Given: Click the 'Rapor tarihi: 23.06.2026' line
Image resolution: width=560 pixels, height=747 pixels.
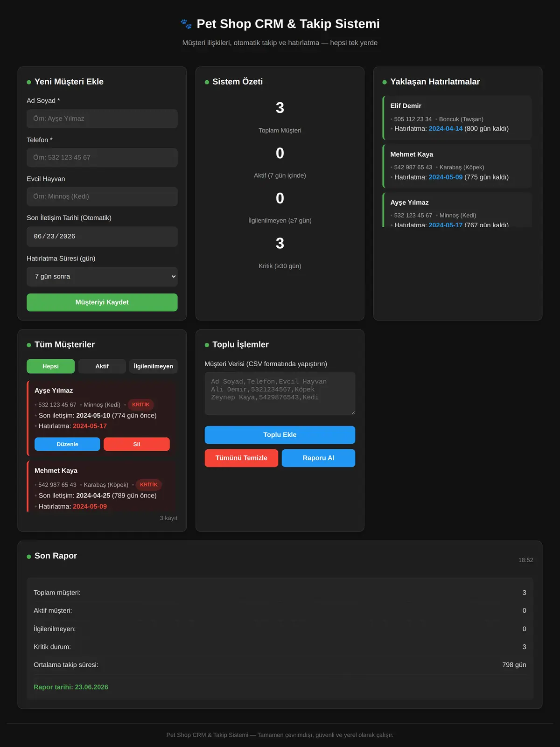Looking at the screenshot, I should (71, 687).
